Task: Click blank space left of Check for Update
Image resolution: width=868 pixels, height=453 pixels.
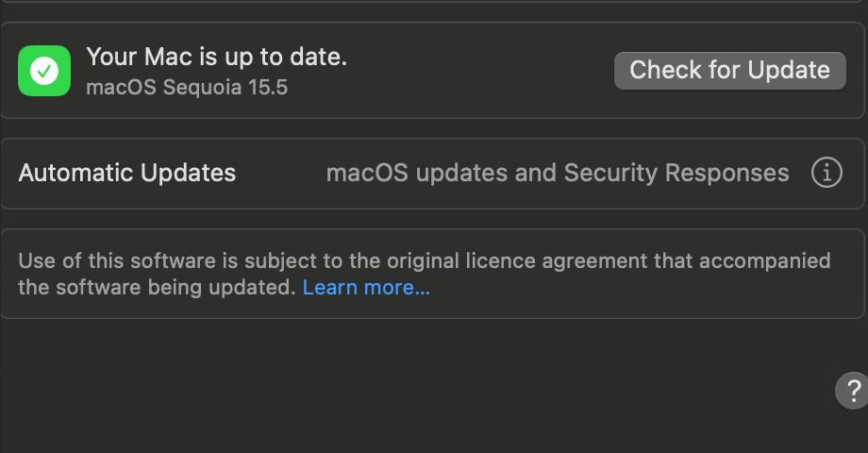Action: click(x=481, y=71)
